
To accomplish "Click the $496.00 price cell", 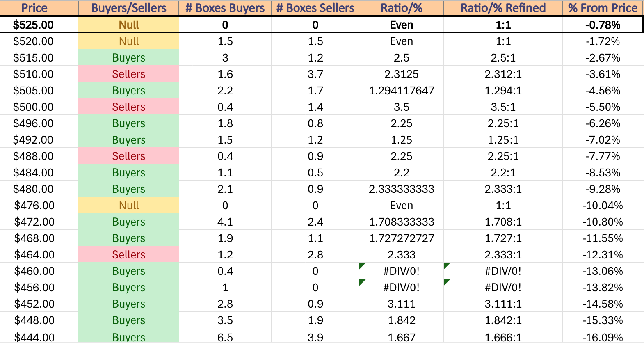I will click(x=39, y=123).
